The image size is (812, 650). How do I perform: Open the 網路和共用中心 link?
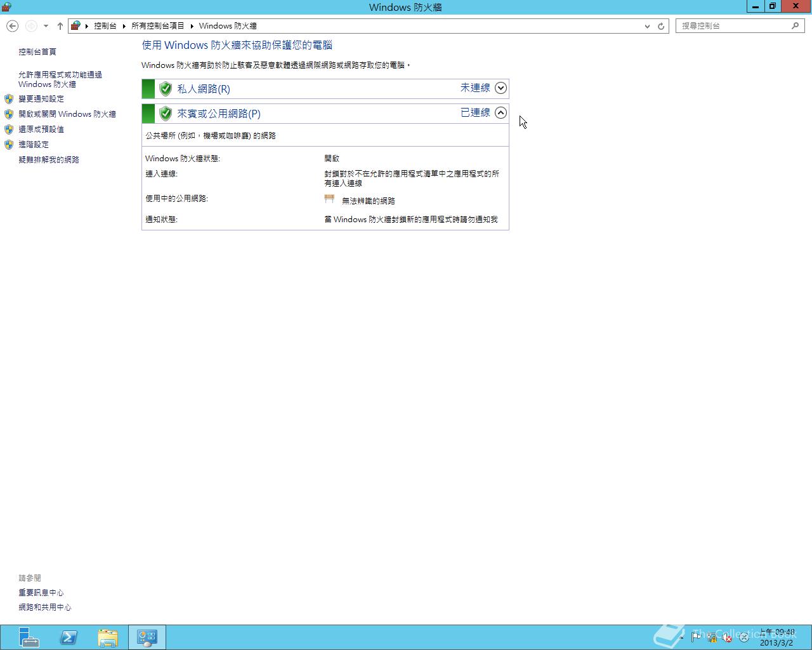coord(45,607)
